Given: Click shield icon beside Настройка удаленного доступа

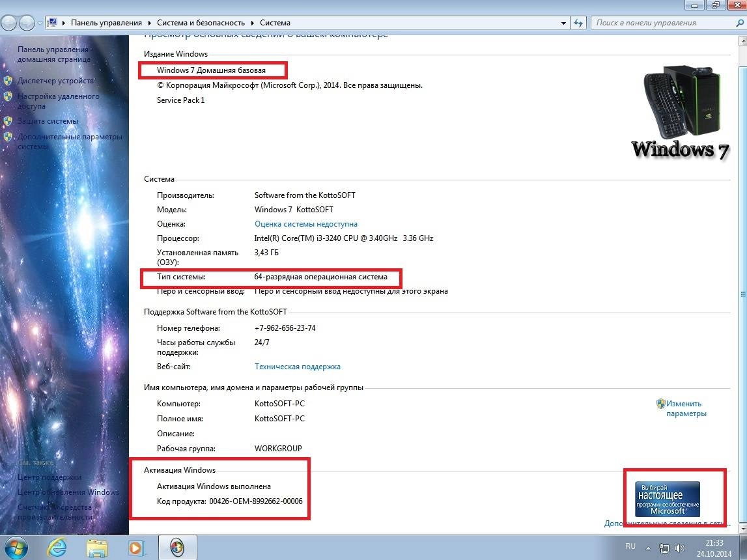Looking at the screenshot, I should pyautogui.click(x=8, y=96).
